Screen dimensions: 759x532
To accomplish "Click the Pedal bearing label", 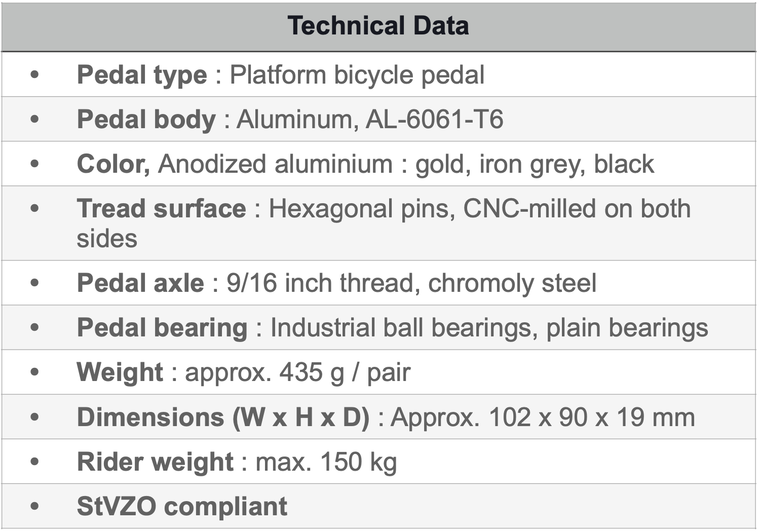I will coord(162,328).
